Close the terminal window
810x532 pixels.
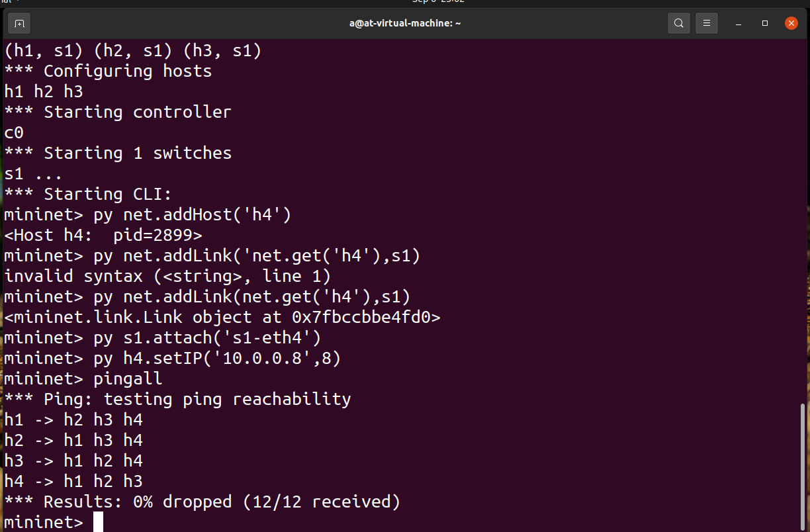tap(791, 23)
